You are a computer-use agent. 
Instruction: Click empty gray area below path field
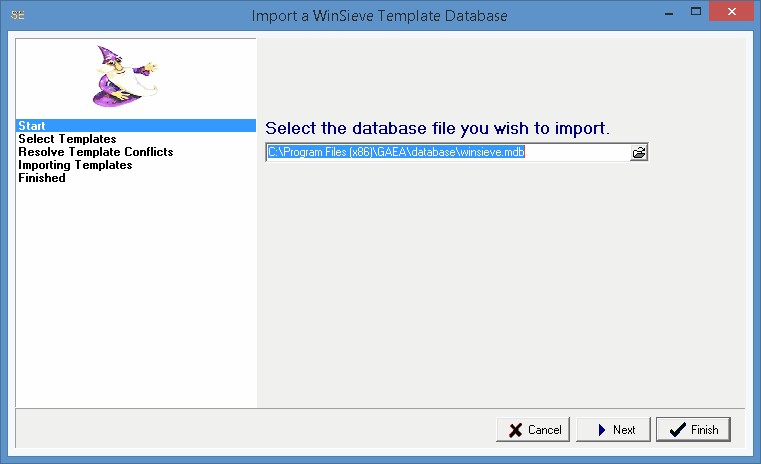[x=500, y=280]
